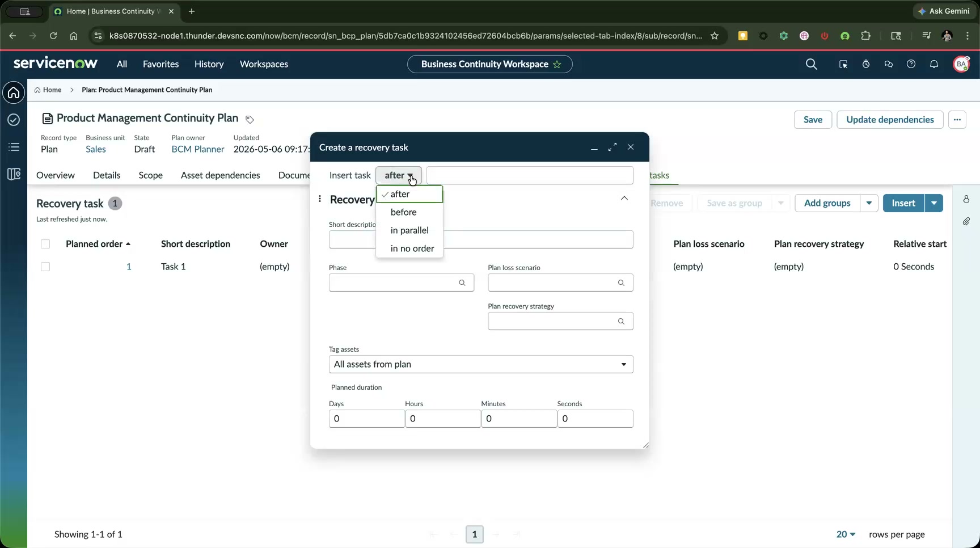Click the Add groups button

[x=827, y=203]
